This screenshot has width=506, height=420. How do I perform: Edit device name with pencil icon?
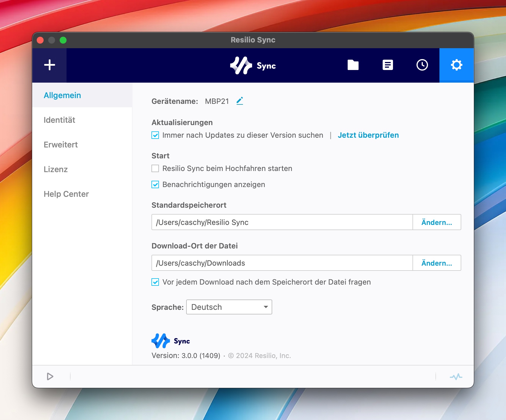[x=240, y=101]
